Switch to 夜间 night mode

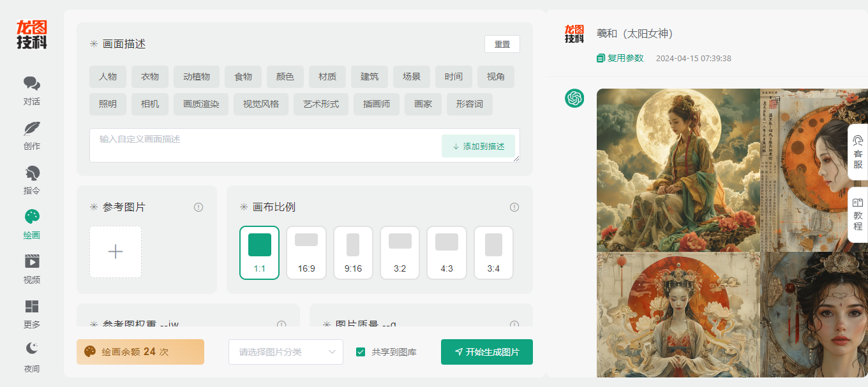coord(32,357)
